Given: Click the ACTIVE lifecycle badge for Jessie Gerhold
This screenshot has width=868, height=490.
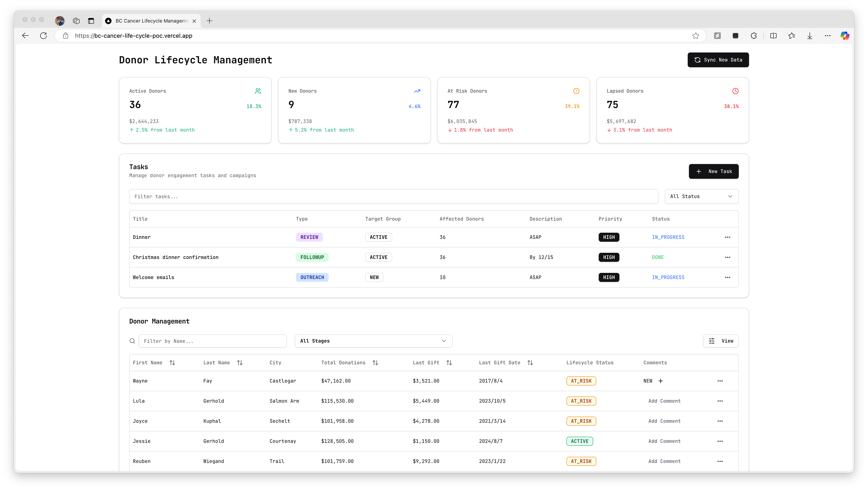Looking at the screenshot, I should [580, 441].
